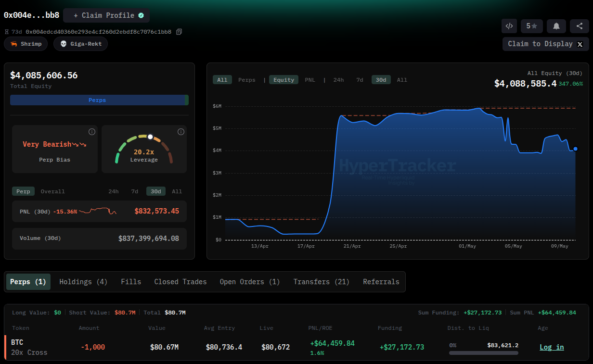Open Perp Bias info icon

point(92,132)
